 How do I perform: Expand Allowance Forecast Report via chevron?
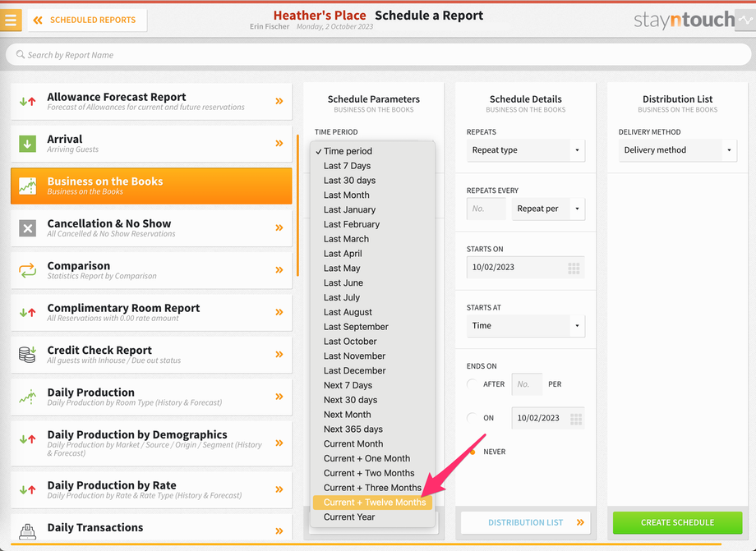click(279, 101)
